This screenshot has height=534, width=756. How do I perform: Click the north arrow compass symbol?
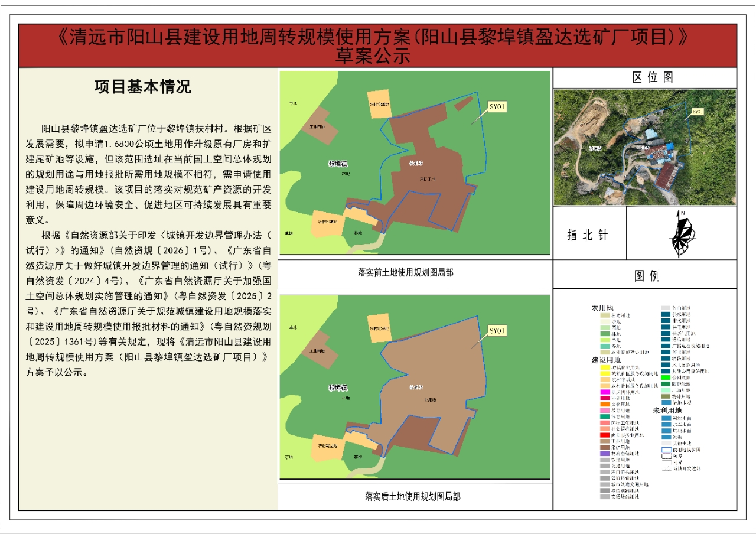682,235
